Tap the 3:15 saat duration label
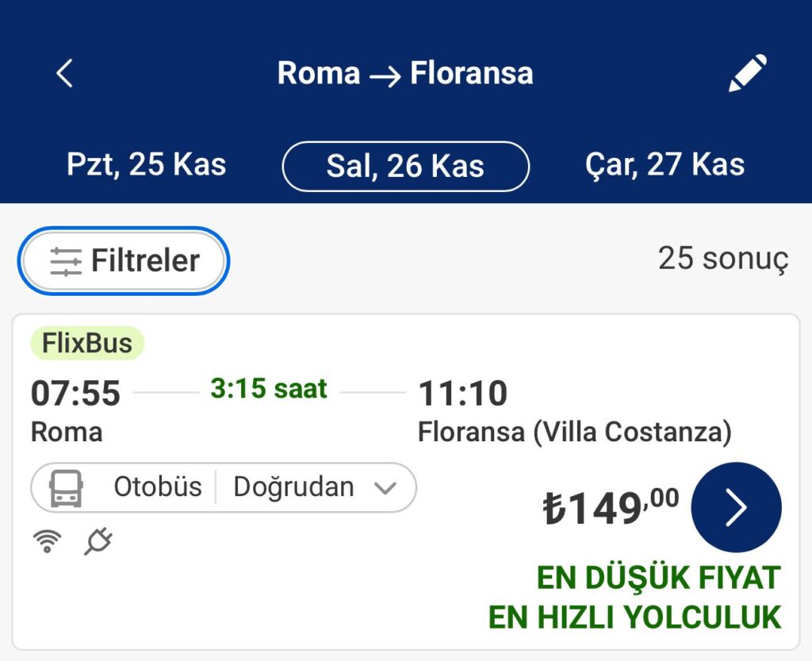The height and width of the screenshot is (661, 812). [269, 389]
